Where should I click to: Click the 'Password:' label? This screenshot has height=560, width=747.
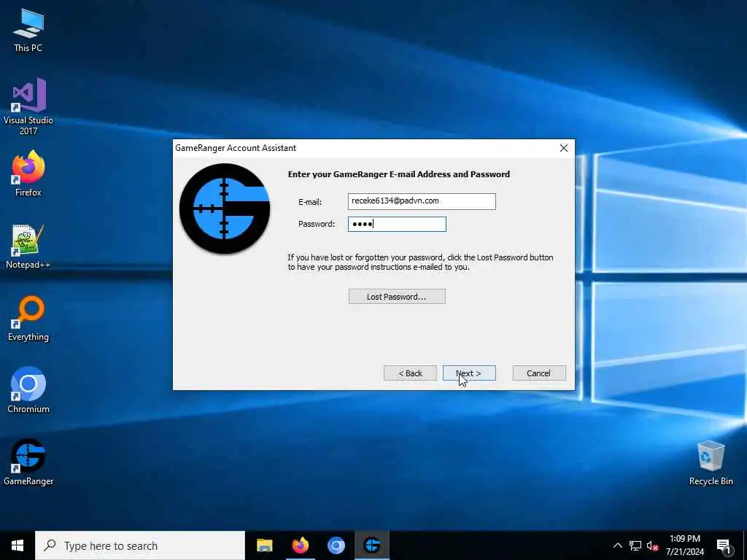click(x=317, y=224)
